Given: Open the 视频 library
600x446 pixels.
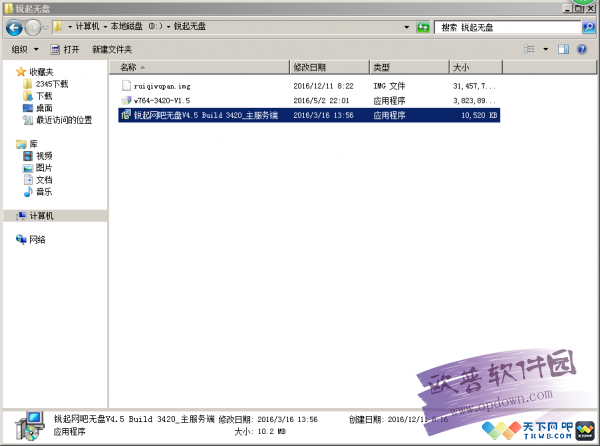Looking at the screenshot, I should click(x=44, y=156).
